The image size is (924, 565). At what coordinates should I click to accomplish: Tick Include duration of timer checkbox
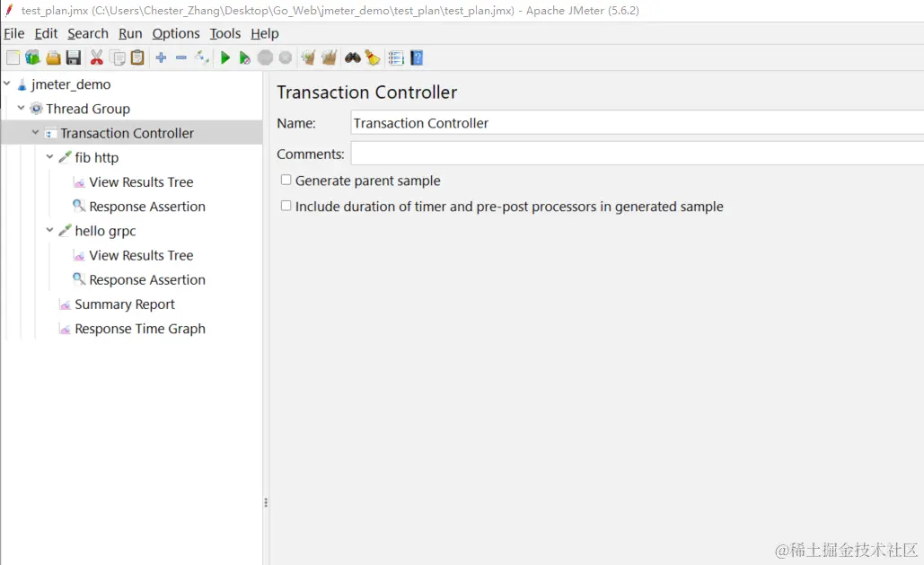[286, 206]
